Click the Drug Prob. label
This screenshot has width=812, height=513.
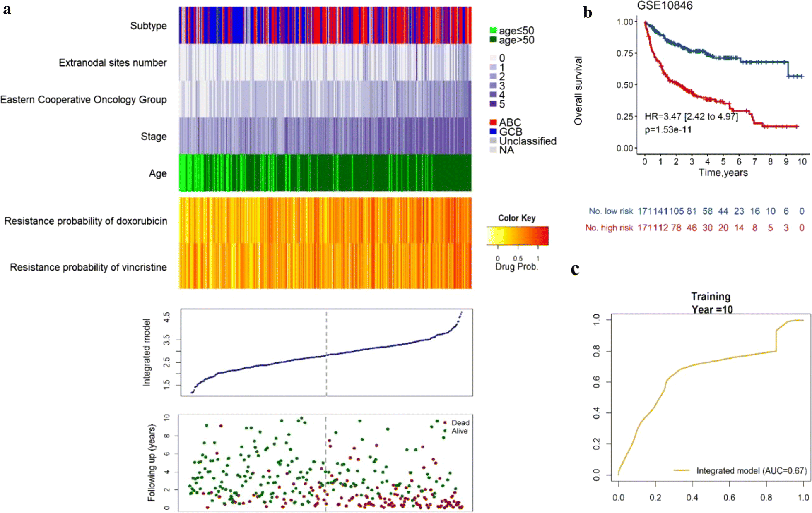[x=517, y=267]
